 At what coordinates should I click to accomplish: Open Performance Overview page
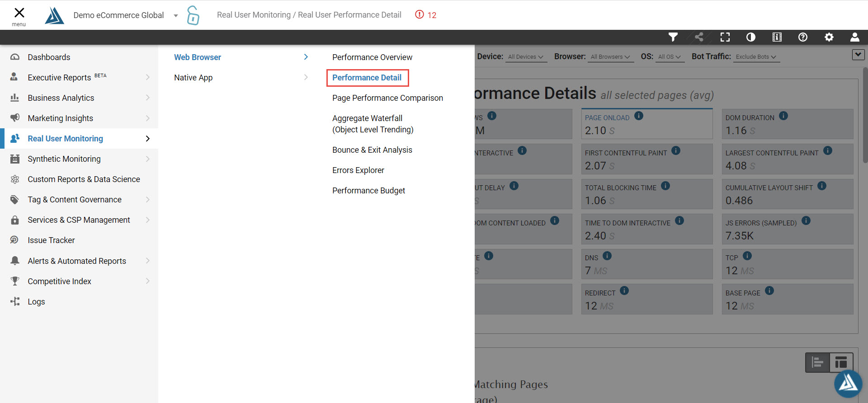tap(372, 57)
